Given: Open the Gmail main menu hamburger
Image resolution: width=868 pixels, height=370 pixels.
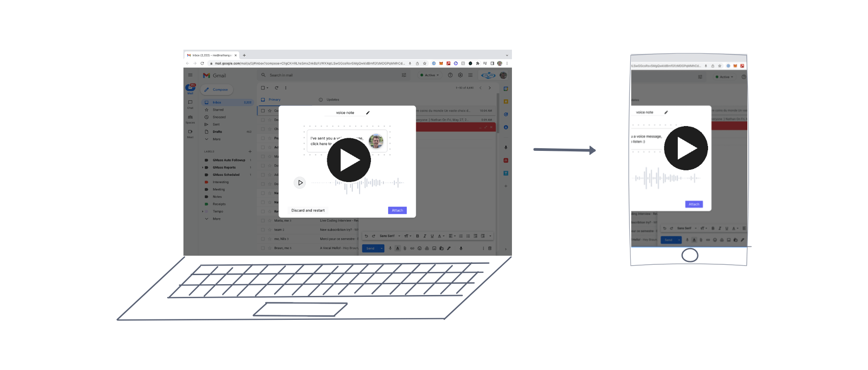Looking at the screenshot, I should pos(190,75).
